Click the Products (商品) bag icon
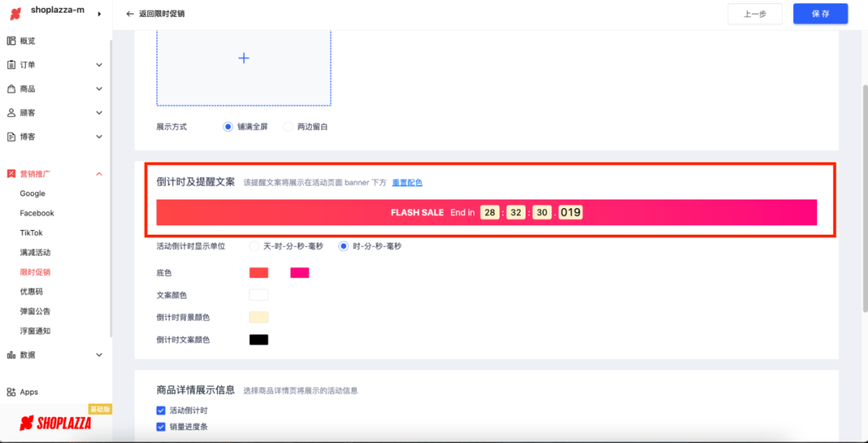The image size is (868, 443). 11,89
